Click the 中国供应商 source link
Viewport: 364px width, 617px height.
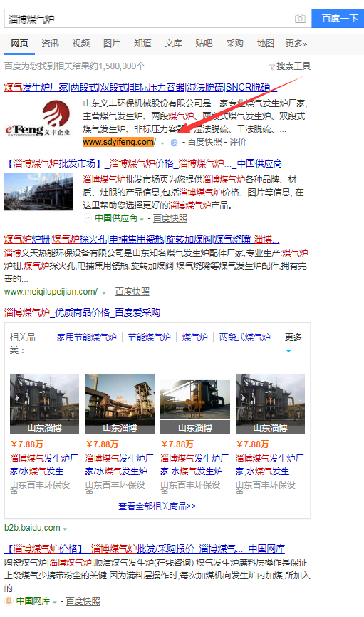coord(116,218)
